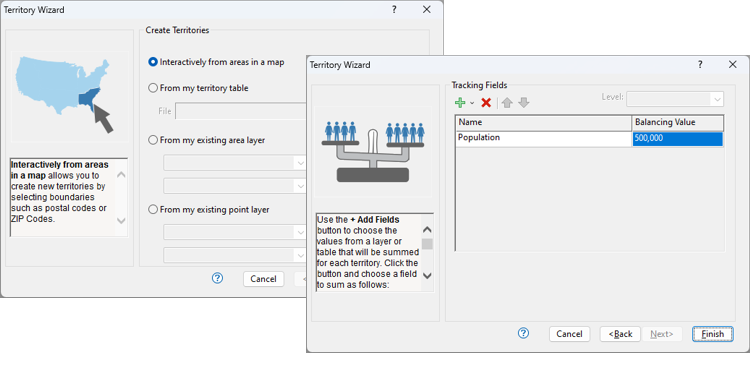Click Cancel in the front Territory Wizard
750x367 pixels.
(x=569, y=334)
